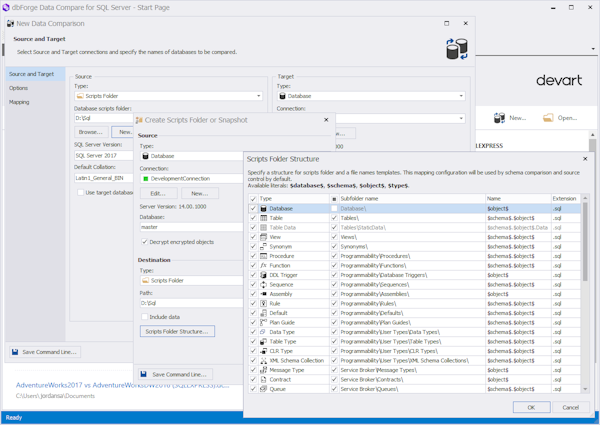Click Cancel in Scripts Folder Structure
Screen dimensions: 600x425
click(571, 407)
